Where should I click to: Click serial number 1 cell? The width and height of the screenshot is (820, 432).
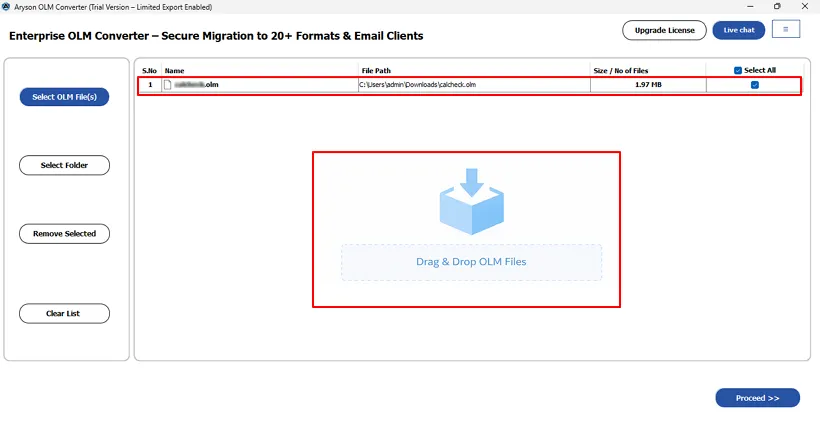(x=150, y=85)
